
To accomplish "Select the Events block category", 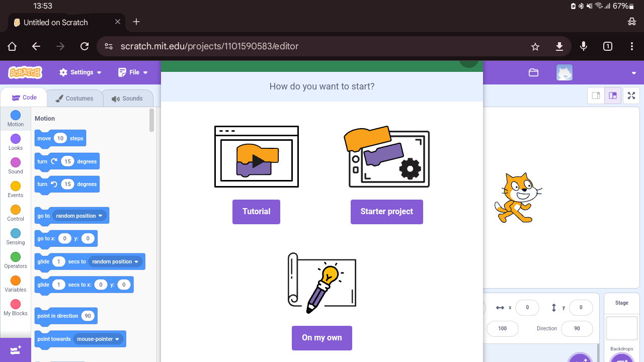I will point(16,190).
